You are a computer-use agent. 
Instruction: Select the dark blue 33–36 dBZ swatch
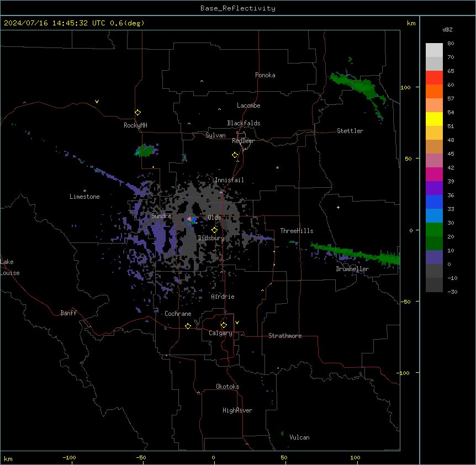point(434,202)
